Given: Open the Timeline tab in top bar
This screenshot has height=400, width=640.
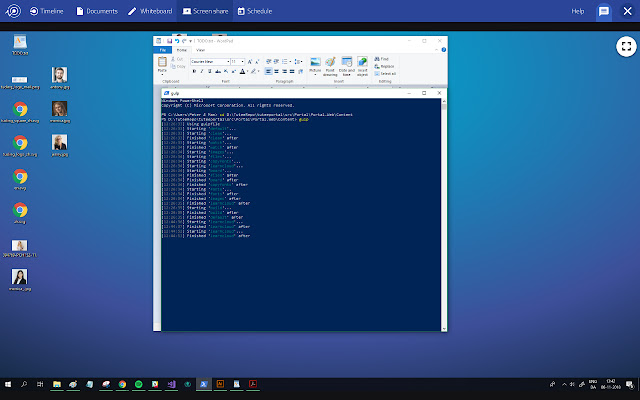Looking at the screenshot, I should point(47,11).
